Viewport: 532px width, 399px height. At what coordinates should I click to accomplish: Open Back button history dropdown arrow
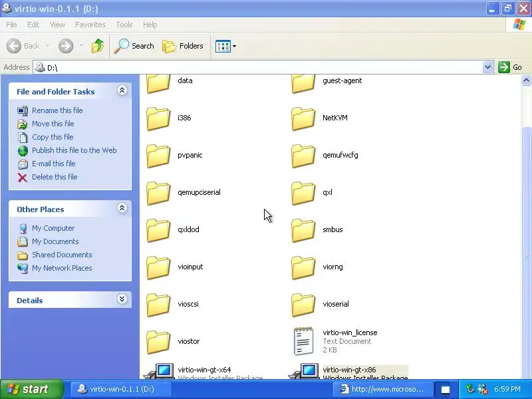pos(47,46)
